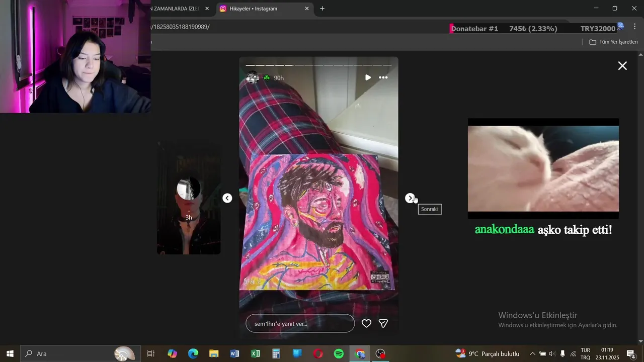Switch to the ZAMANLARDA İZLE browser tab
Image resolution: width=644 pixels, height=362 pixels.
pyautogui.click(x=176, y=9)
